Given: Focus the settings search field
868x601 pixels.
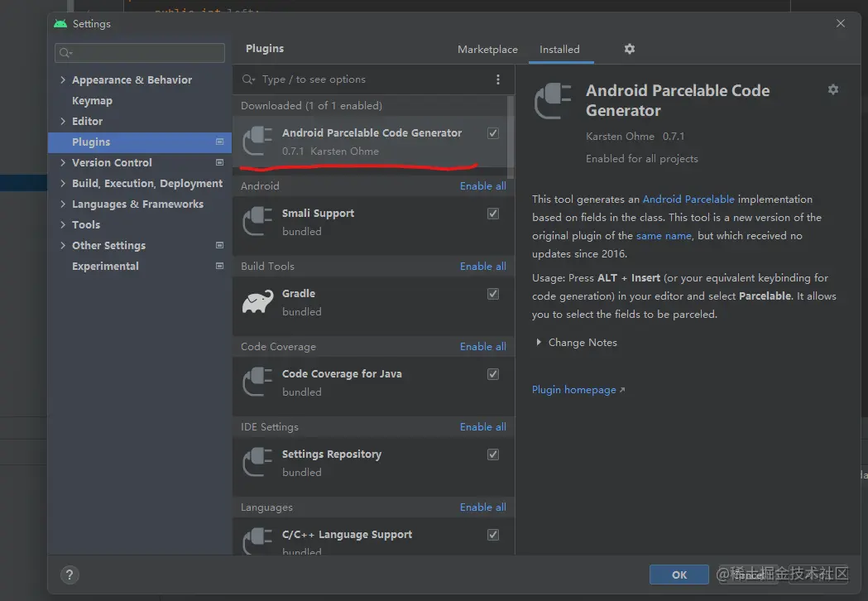Looking at the screenshot, I should (x=140, y=53).
